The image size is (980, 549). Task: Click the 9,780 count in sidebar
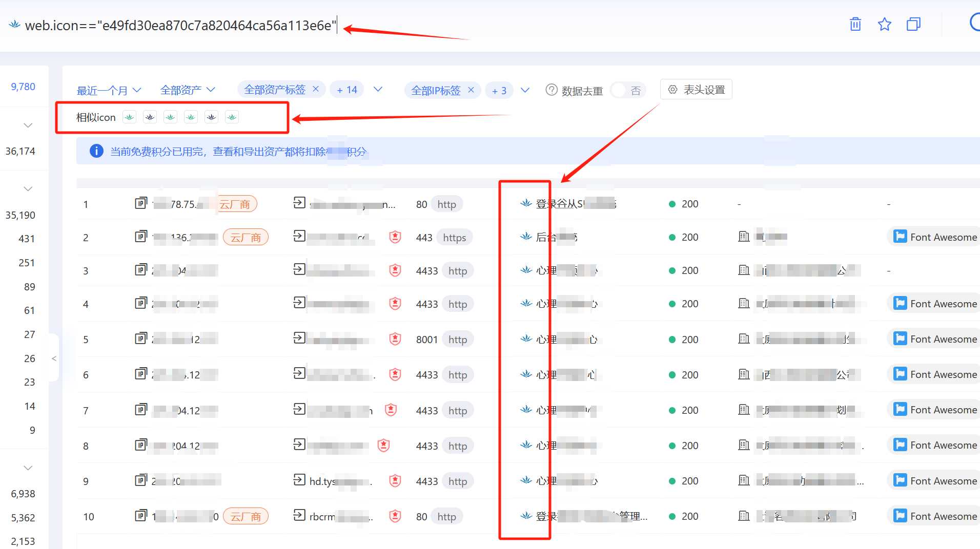(23, 87)
